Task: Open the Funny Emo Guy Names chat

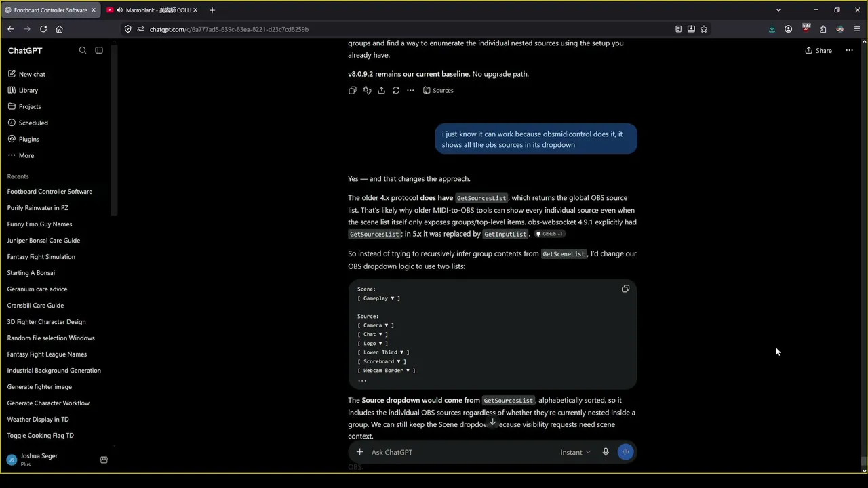Action: [x=39, y=224]
